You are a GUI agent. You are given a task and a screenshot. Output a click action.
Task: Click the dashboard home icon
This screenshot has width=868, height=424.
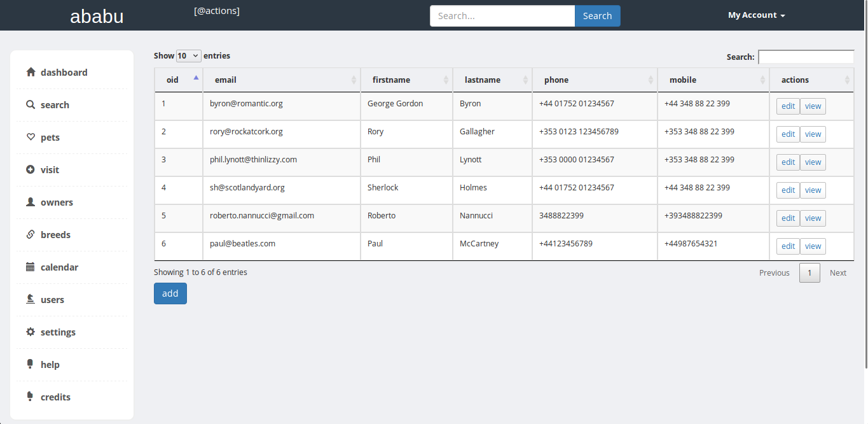click(31, 72)
